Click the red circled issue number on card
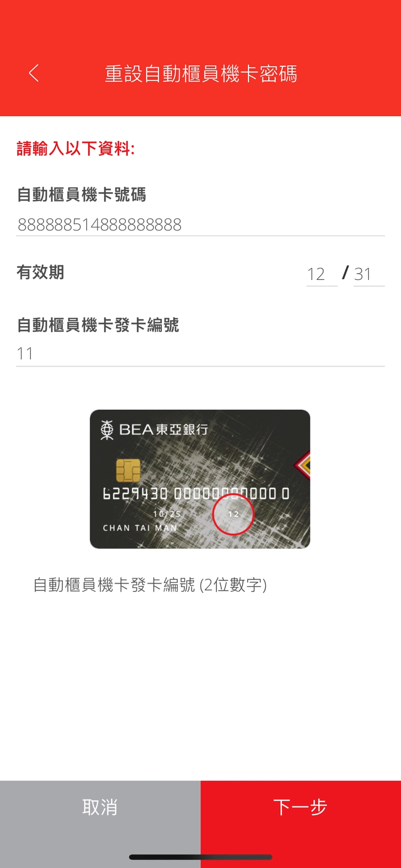 coord(233,514)
